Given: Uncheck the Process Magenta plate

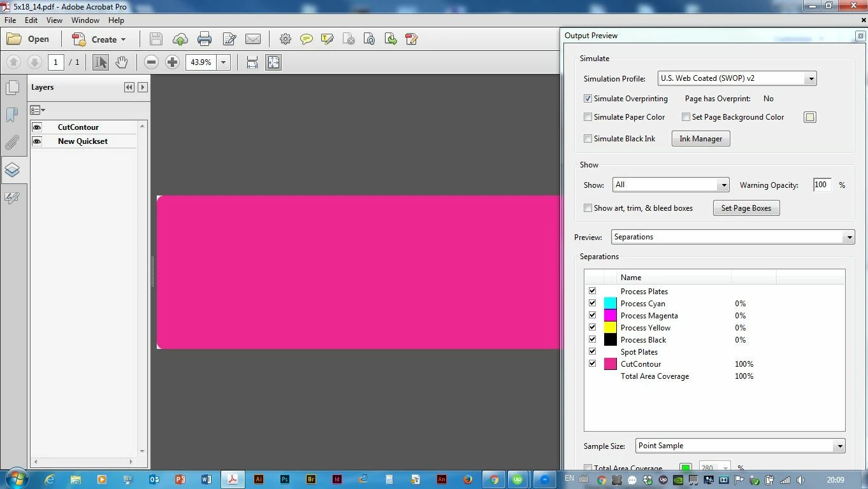Looking at the screenshot, I should pyautogui.click(x=592, y=315).
